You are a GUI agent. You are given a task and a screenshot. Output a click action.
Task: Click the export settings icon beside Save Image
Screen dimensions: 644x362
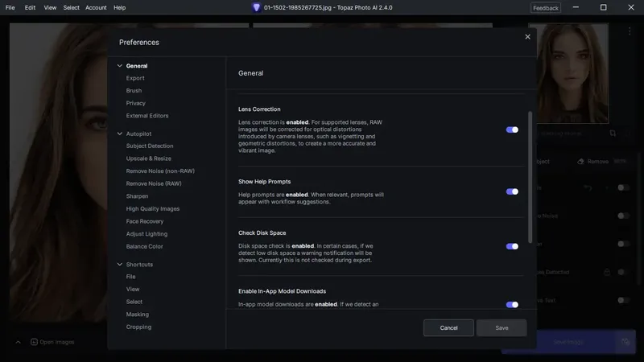point(625,342)
